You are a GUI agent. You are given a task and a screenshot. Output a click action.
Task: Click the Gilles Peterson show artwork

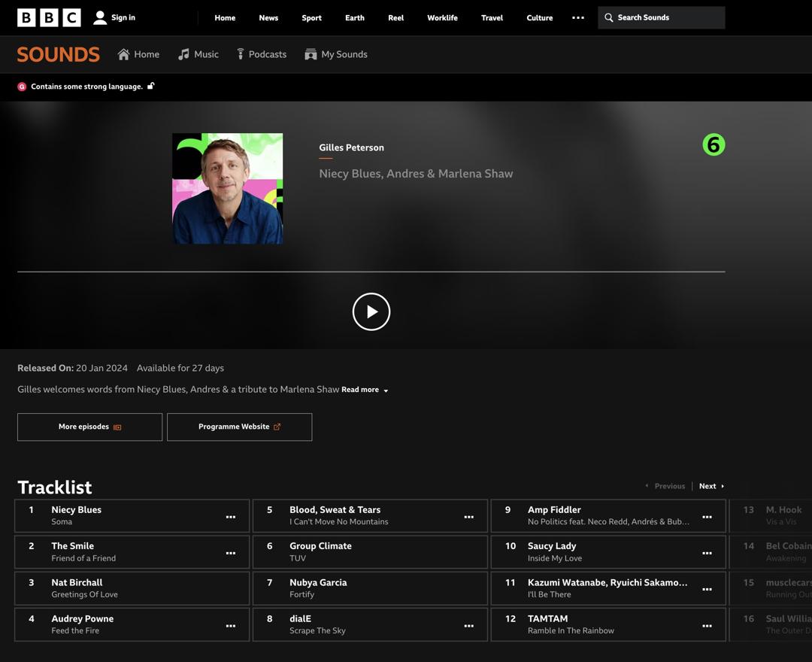tap(227, 189)
